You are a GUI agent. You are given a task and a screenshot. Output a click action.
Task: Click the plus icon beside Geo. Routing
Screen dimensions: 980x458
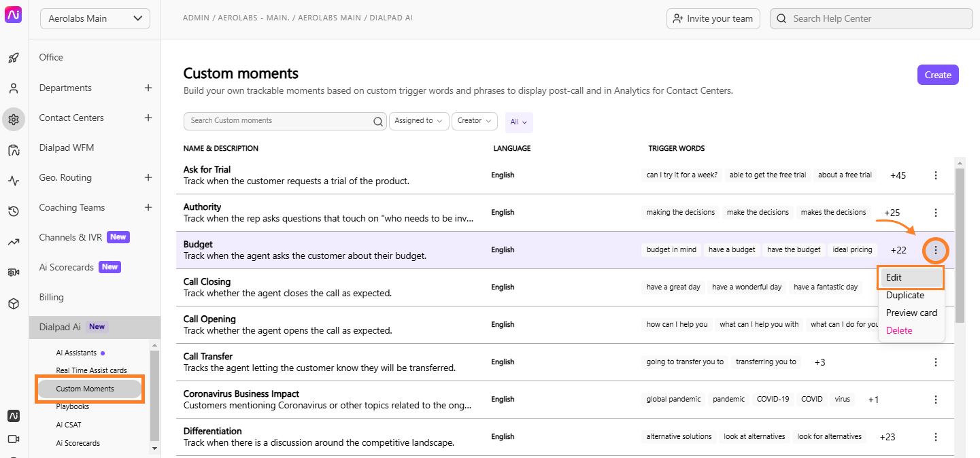click(148, 177)
